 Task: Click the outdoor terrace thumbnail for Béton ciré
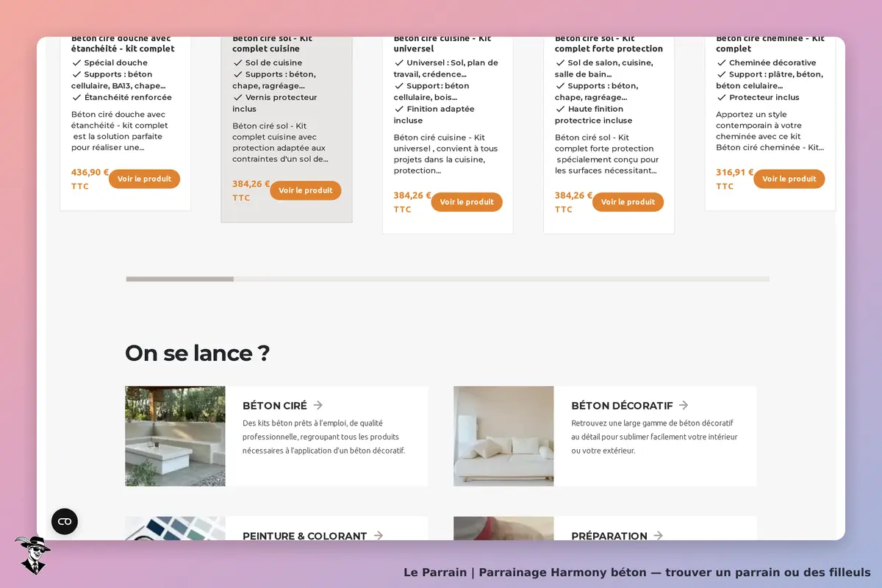[x=175, y=436]
